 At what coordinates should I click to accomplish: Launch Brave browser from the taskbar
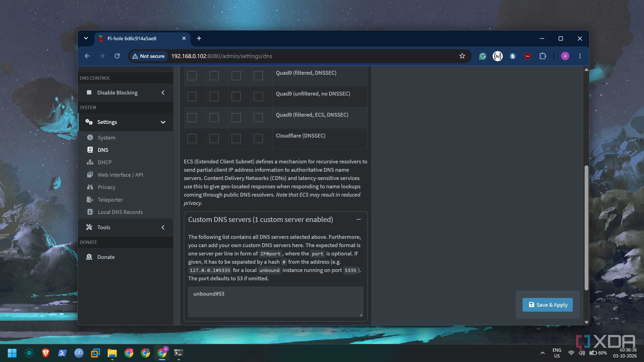(46, 353)
